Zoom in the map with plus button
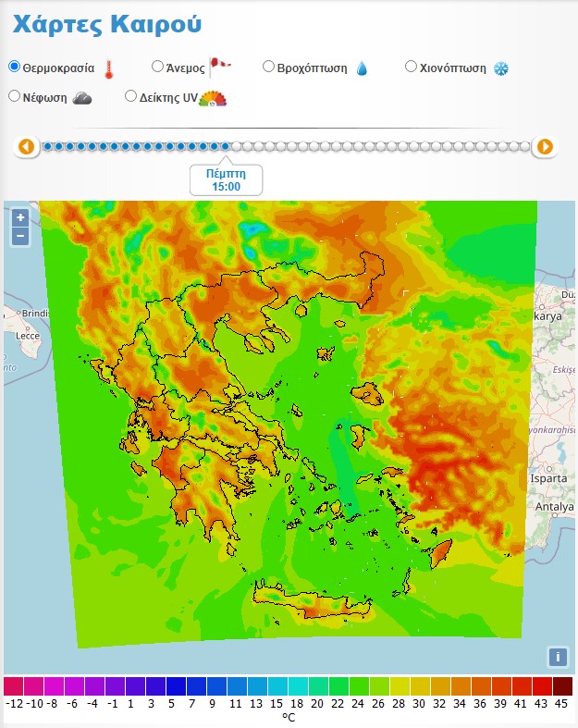This screenshot has height=728, width=578. pos(20,218)
